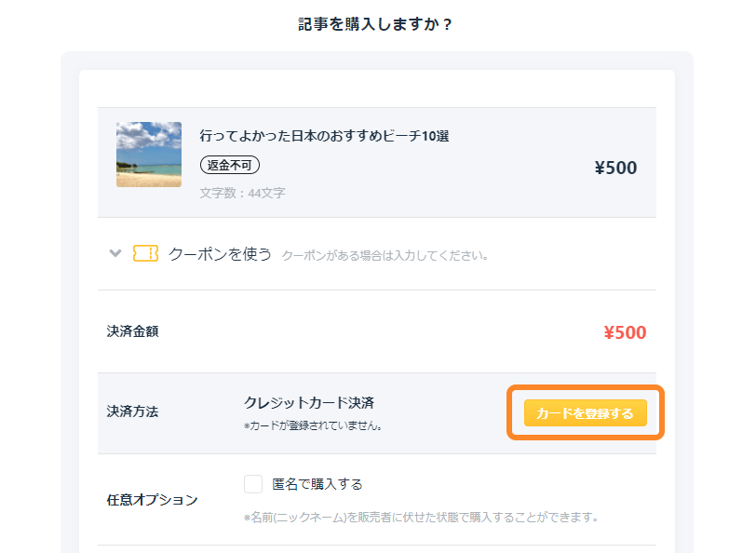Click the 決済金額 label

tap(132, 331)
